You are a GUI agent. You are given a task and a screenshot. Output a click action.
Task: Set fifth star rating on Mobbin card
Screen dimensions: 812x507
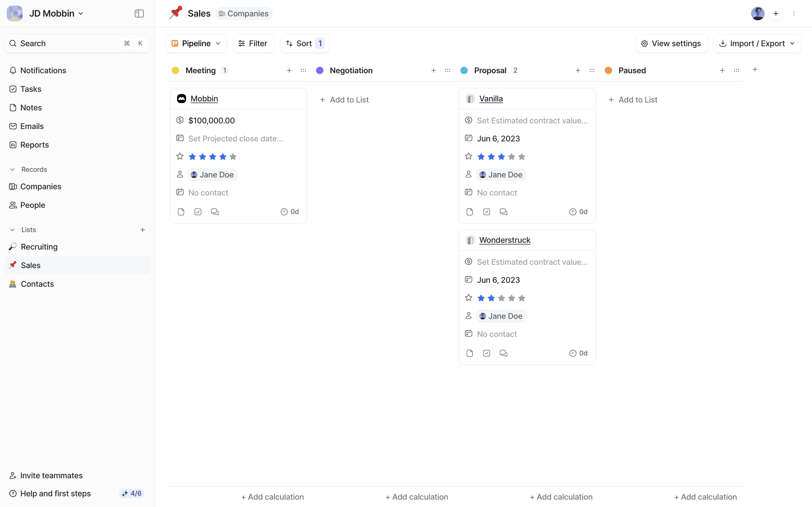click(x=233, y=157)
